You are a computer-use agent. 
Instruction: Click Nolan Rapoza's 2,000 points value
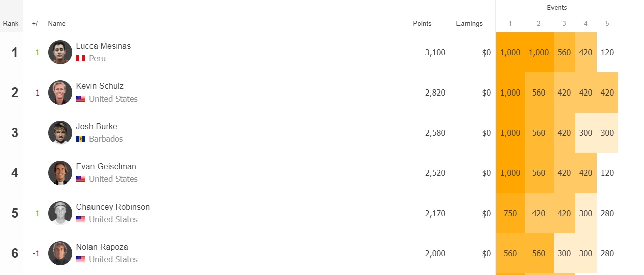pyautogui.click(x=435, y=253)
